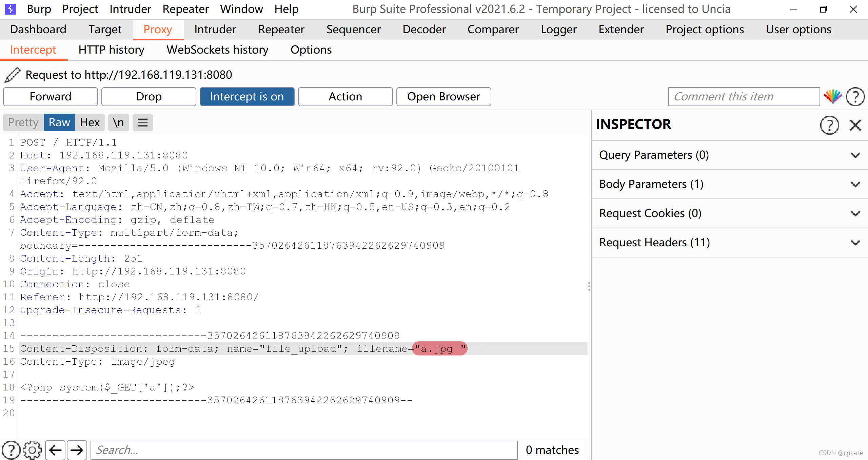Click the Content-Length: 251 header line
This screenshot has height=460, width=868.
[x=81, y=258]
